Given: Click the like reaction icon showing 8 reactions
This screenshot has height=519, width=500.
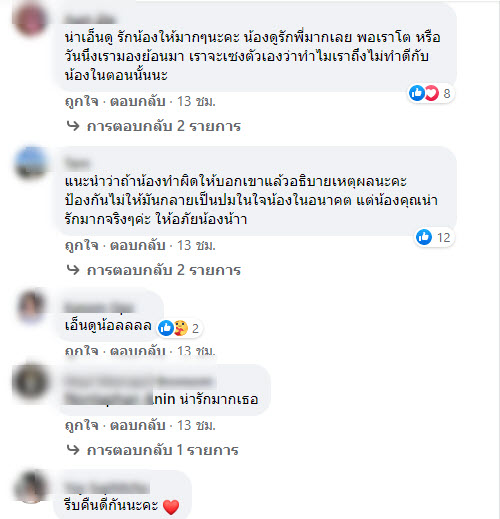Looking at the screenshot, I should 416,93.
